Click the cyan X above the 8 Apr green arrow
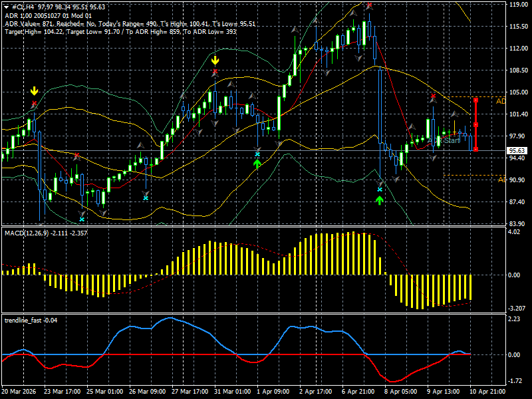The height and width of the screenshot is (399, 532). pos(380,190)
